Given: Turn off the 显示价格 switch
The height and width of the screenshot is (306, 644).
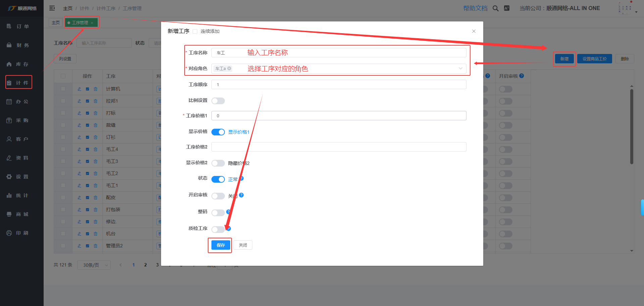Looking at the screenshot, I should point(218,132).
